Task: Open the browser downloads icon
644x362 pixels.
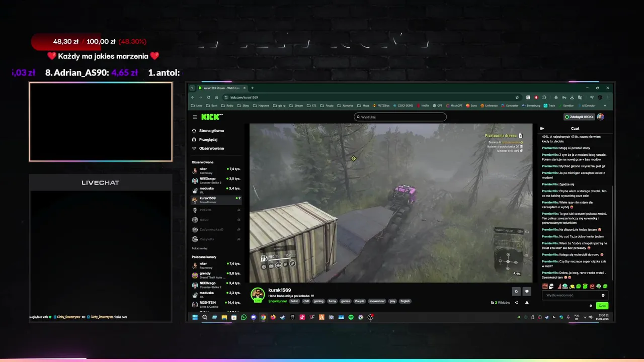Action: 573,97
